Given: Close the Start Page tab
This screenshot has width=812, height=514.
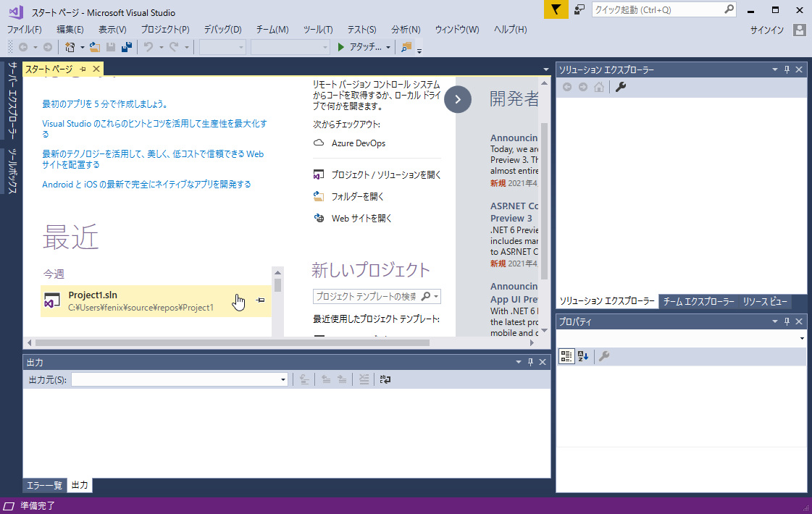Looking at the screenshot, I should pyautogui.click(x=96, y=69).
